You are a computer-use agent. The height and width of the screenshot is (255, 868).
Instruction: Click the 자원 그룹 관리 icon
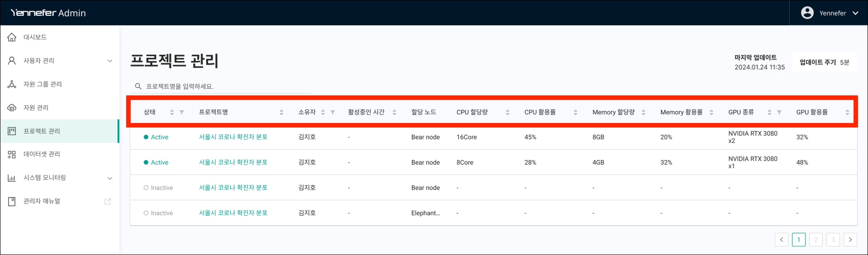(x=12, y=84)
